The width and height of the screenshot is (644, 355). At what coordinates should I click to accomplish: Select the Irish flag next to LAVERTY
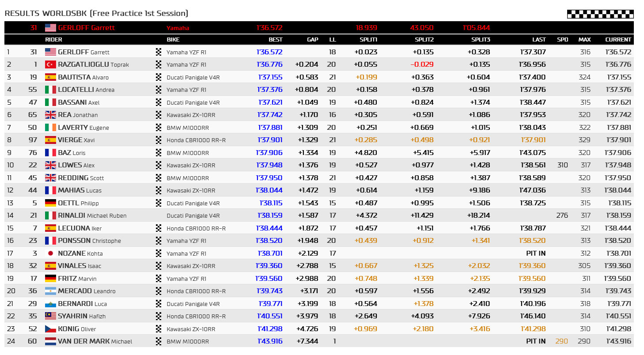(x=51, y=128)
